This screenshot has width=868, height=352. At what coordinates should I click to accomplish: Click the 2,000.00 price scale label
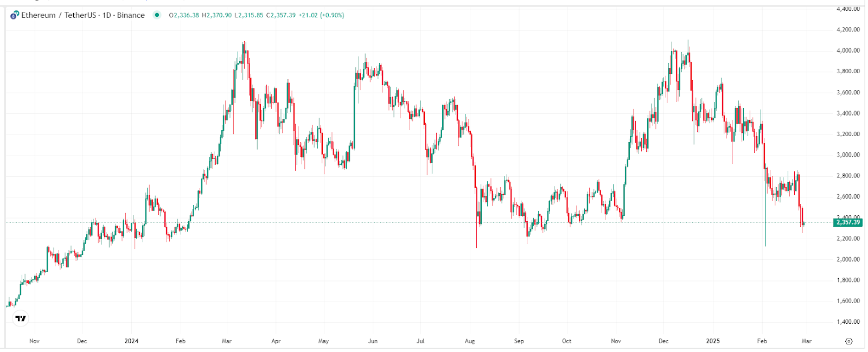click(x=848, y=259)
